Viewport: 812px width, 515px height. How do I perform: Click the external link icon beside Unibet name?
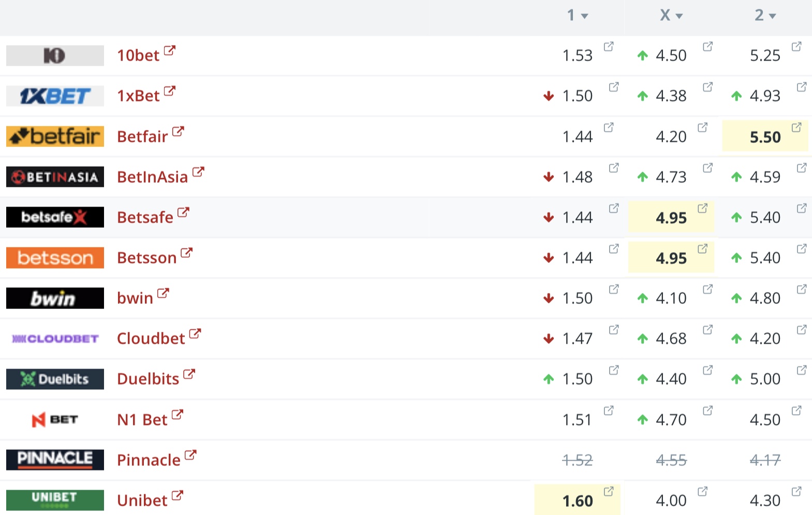178,496
